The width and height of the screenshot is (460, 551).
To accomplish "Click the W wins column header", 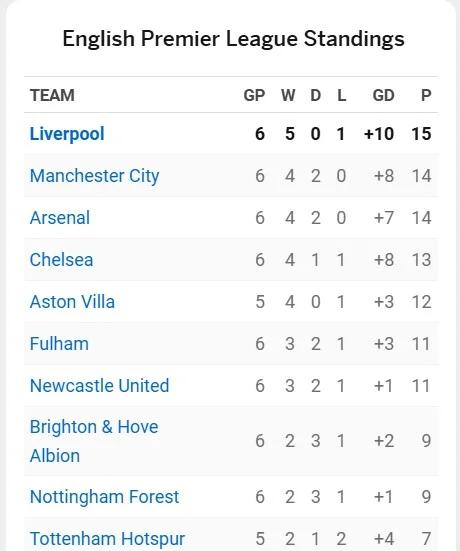I will click(x=288, y=95).
